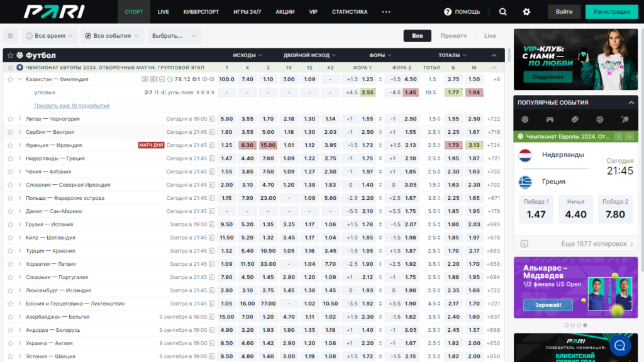644x362 pixels.
Task: Expand the Сербия — Венгрия row
Action: click(19, 132)
